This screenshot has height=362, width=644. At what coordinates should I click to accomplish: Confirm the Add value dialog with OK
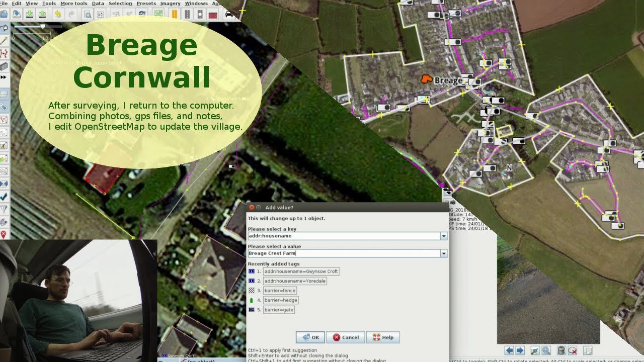(x=310, y=337)
